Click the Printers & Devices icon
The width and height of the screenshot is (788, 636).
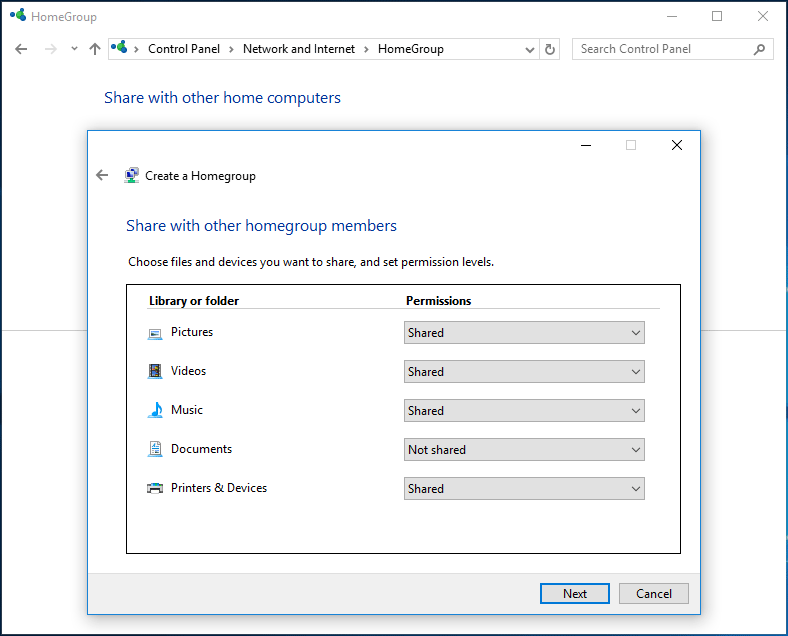click(x=155, y=488)
